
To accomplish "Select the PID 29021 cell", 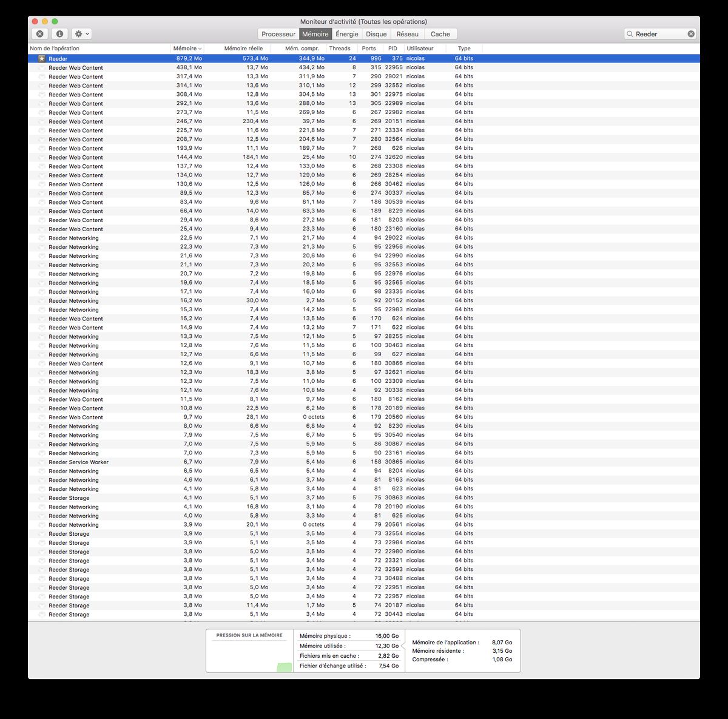I will click(394, 76).
